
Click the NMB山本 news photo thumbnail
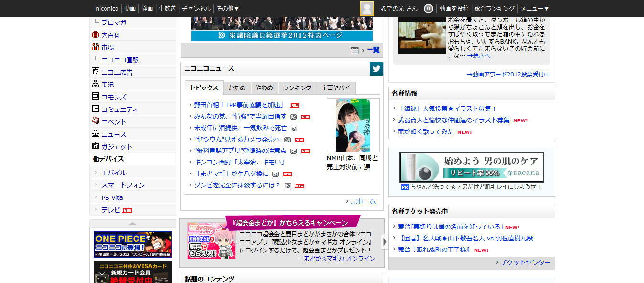353,125
